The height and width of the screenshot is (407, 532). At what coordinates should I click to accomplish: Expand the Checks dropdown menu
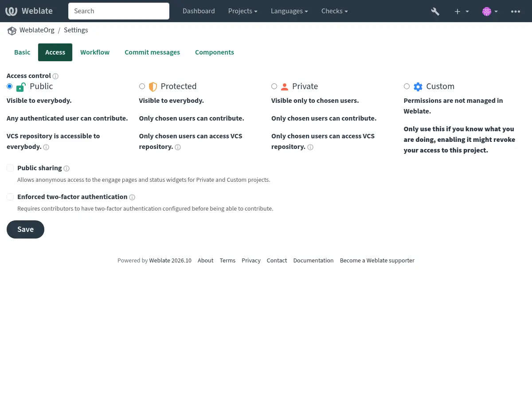(x=335, y=11)
